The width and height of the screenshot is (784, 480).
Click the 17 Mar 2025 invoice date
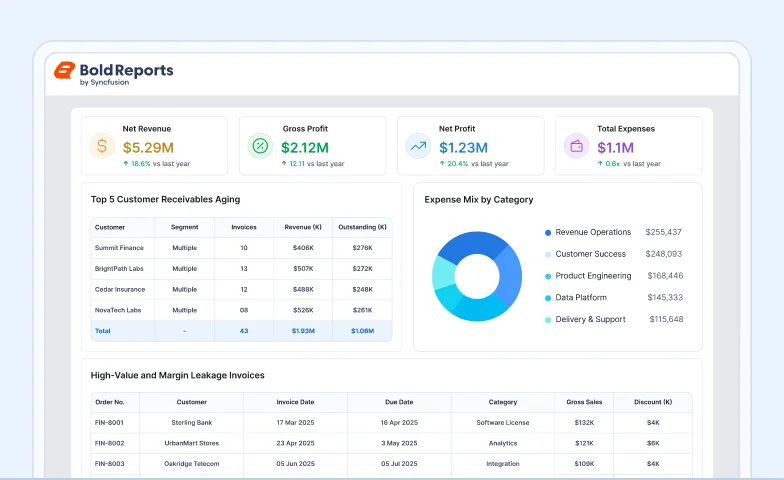(296, 422)
